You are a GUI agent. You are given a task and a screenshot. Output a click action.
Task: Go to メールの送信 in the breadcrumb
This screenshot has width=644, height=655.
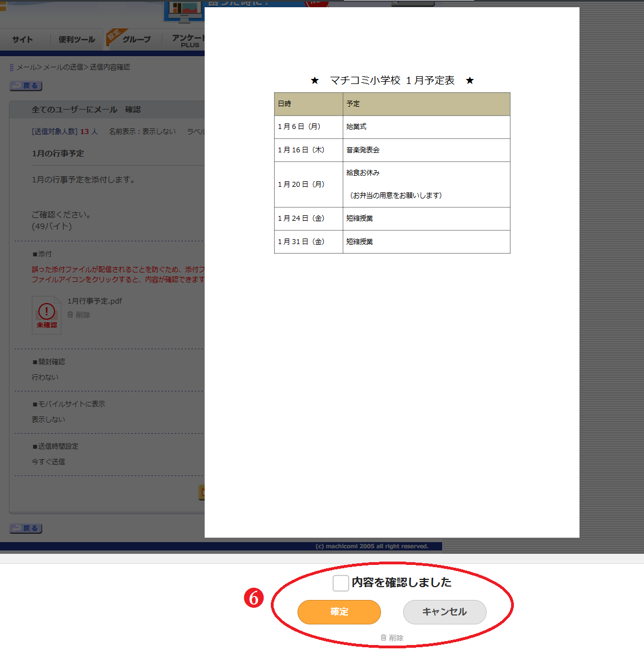tap(63, 67)
